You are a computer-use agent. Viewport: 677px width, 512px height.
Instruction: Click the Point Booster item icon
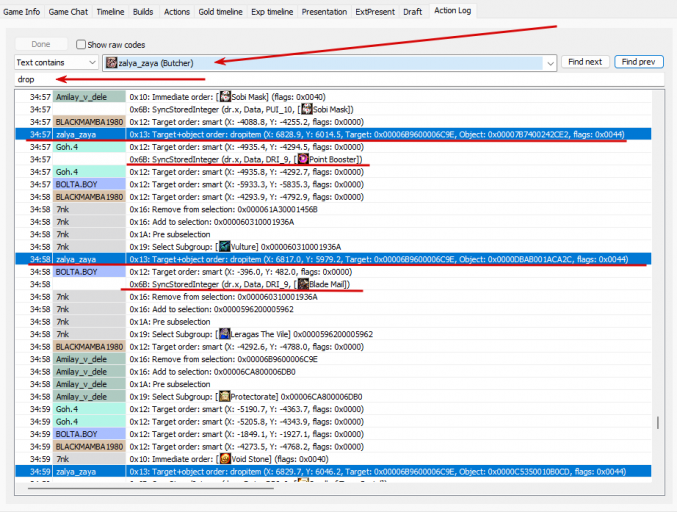[304, 159]
